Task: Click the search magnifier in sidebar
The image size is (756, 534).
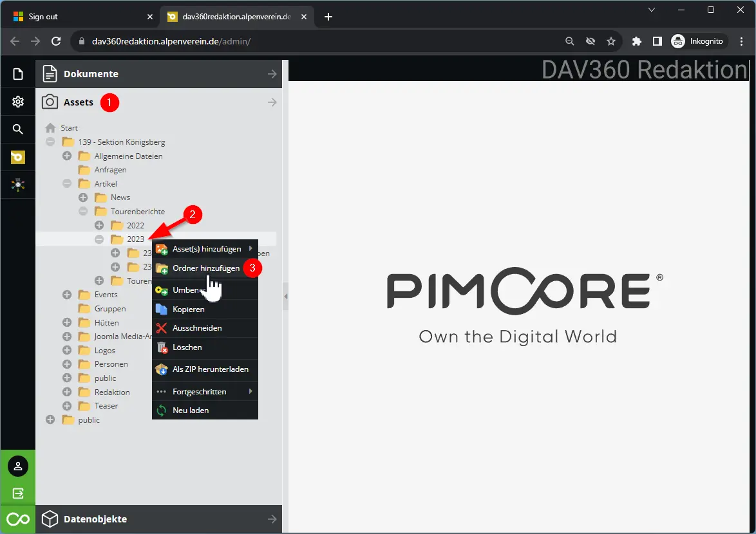Action: point(17,129)
